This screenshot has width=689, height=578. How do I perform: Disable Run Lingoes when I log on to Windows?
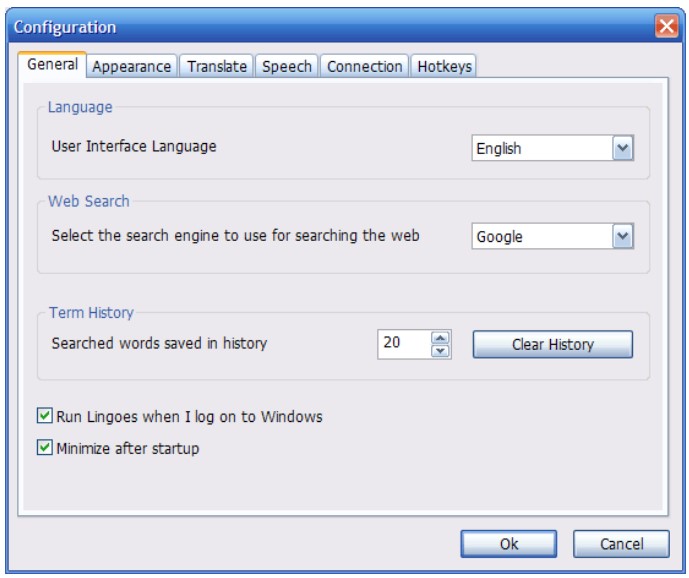pyautogui.click(x=45, y=416)
